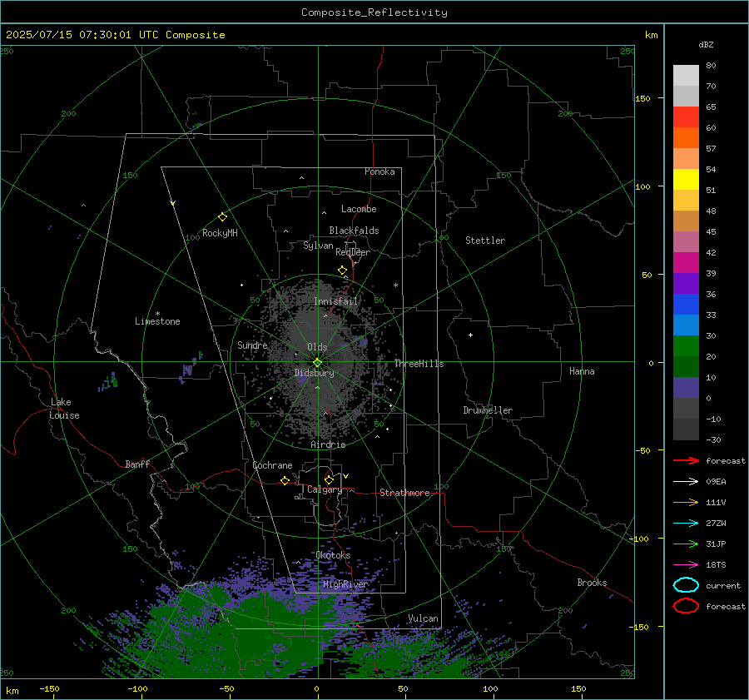
Task: Click the yellow diamond marker near Cochrane
Action: coord(285,481)
